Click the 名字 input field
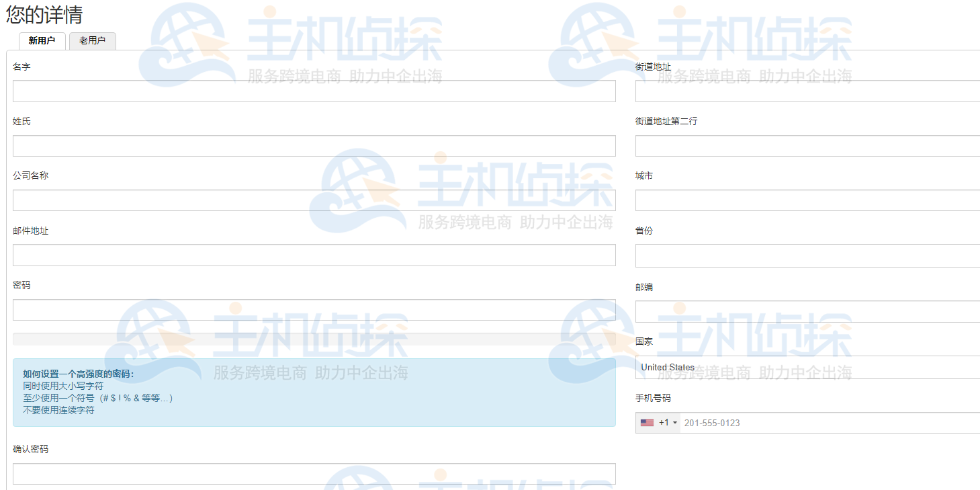 tap(314, 91)
